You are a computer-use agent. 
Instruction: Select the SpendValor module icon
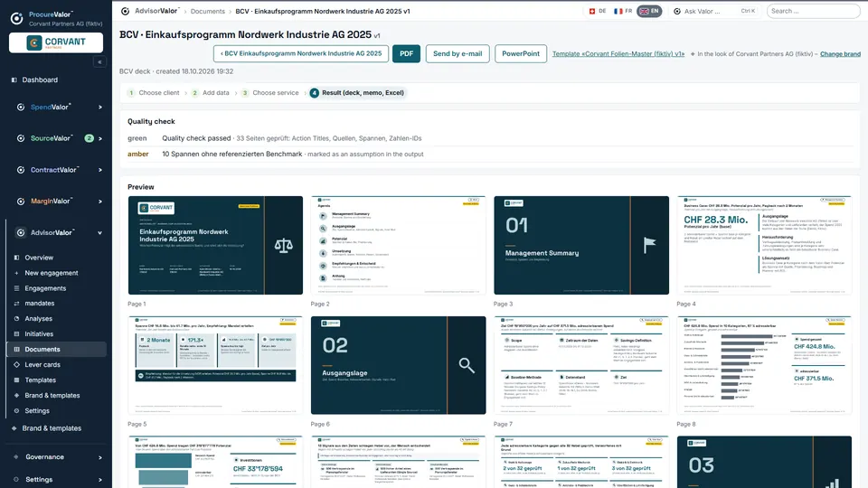[x=21, y=107]
